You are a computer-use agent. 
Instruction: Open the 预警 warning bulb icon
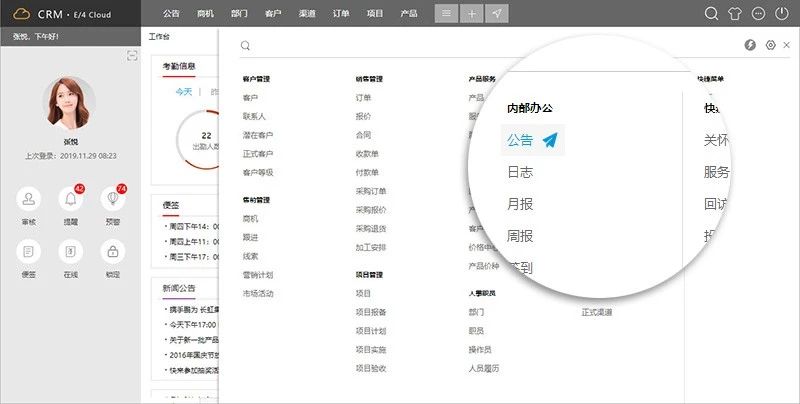click(x=112, y=198)
